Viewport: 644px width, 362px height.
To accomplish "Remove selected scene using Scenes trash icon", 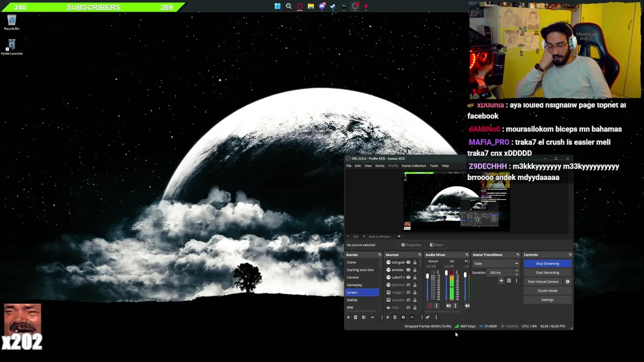I will [355, 317].
